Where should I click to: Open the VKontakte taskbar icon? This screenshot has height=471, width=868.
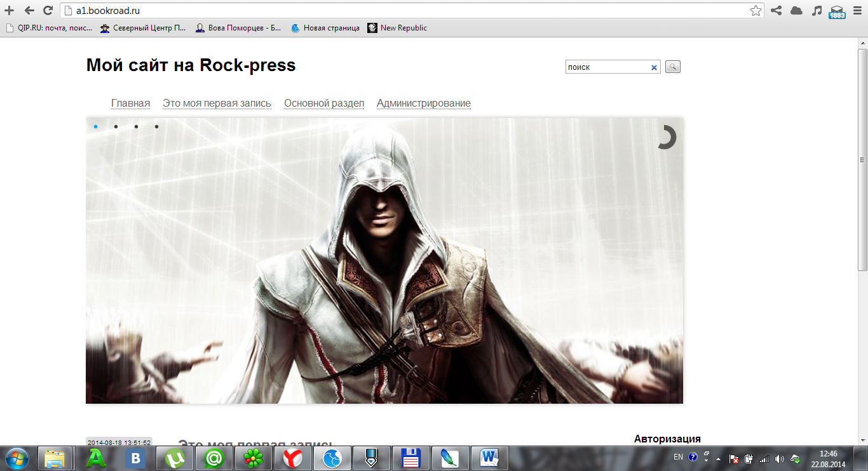click(x=134, y=458)
